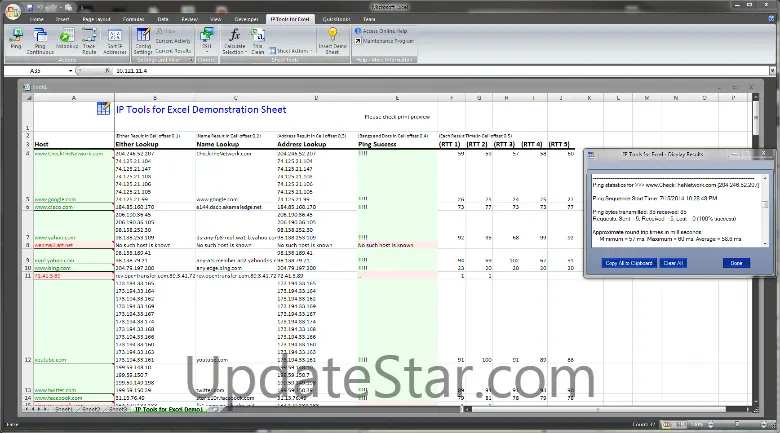This screenshot has height=433, width=780.
Task: Click the Display Results dialog title icon
Action: point(591,155)
